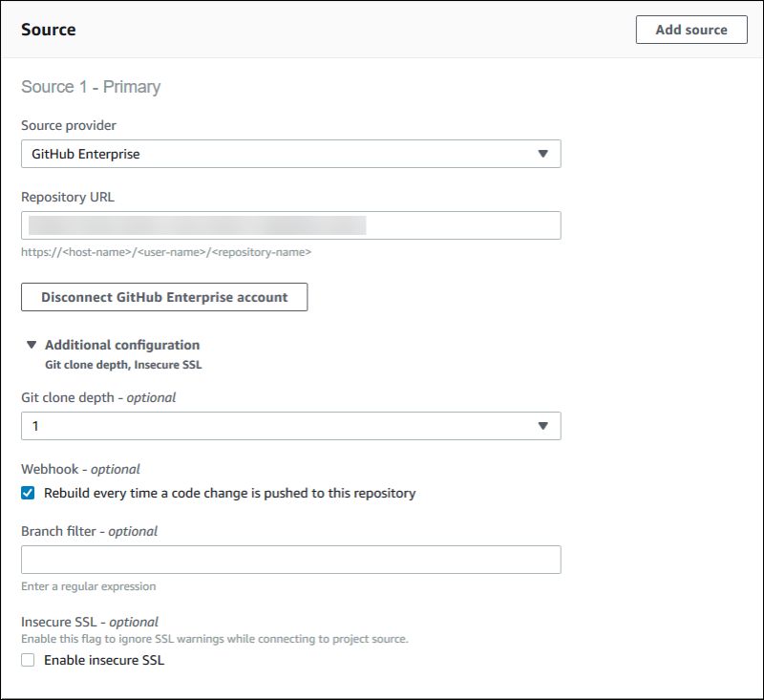This screenshot has height=700, width=764.
Task: Disconnect the GitHub Enterprise account
Action: coord(162,297)
